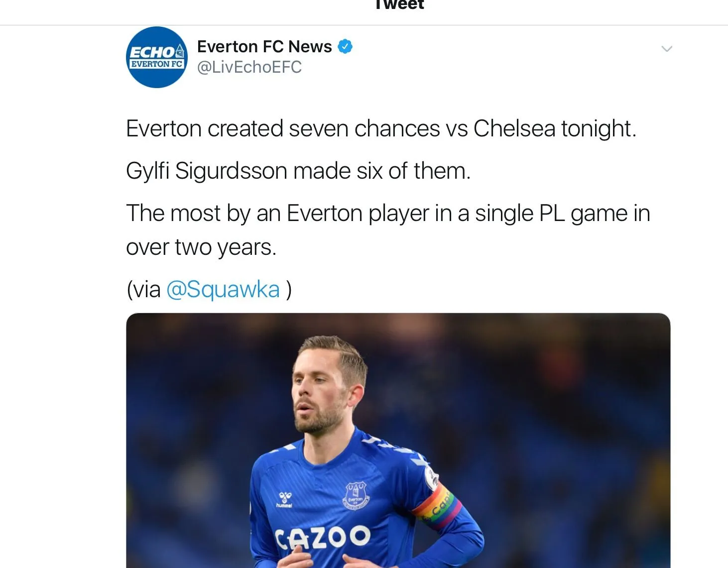The image size is (728, 568).
Task: Open the @Squawka mention link
Action: 223,289
